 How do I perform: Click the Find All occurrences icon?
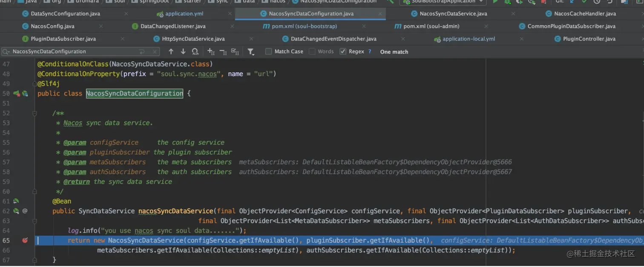point(195,52)
